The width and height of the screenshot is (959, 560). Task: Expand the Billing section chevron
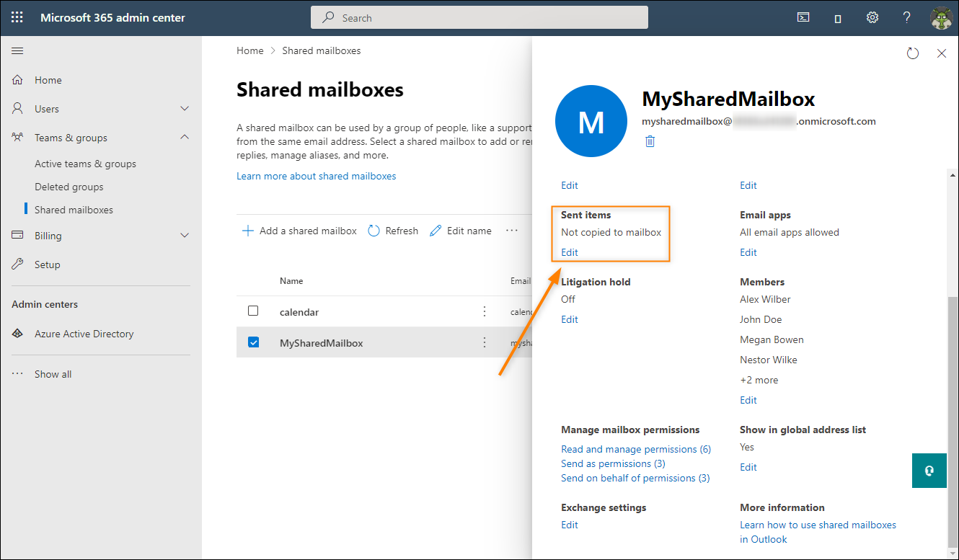(185, 236)
